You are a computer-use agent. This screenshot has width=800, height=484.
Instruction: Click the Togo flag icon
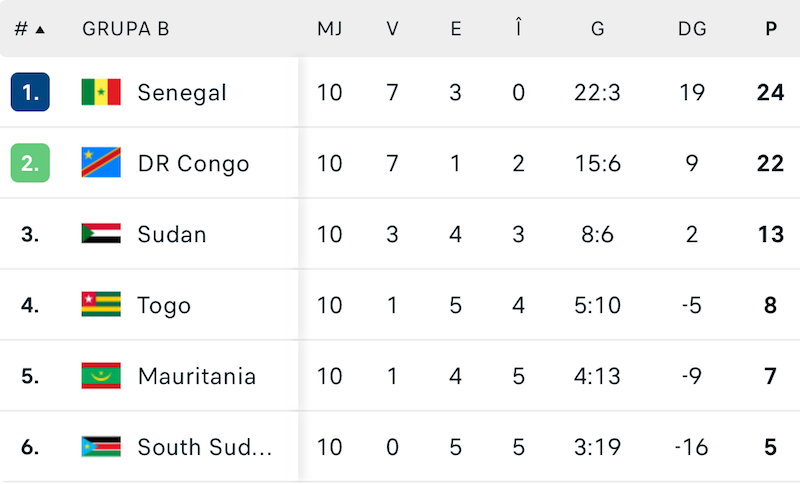[x=101, y=305]
